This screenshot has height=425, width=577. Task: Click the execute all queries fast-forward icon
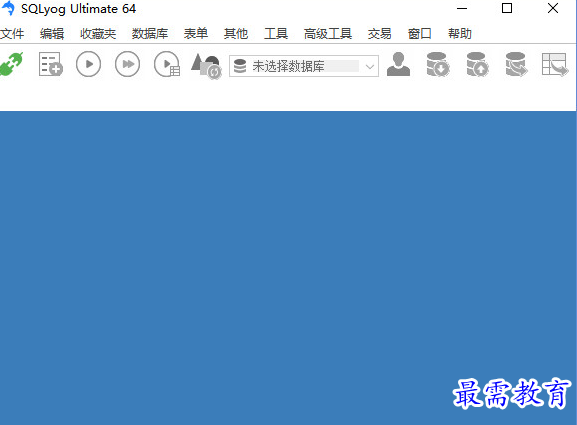[x=127, y=64]
